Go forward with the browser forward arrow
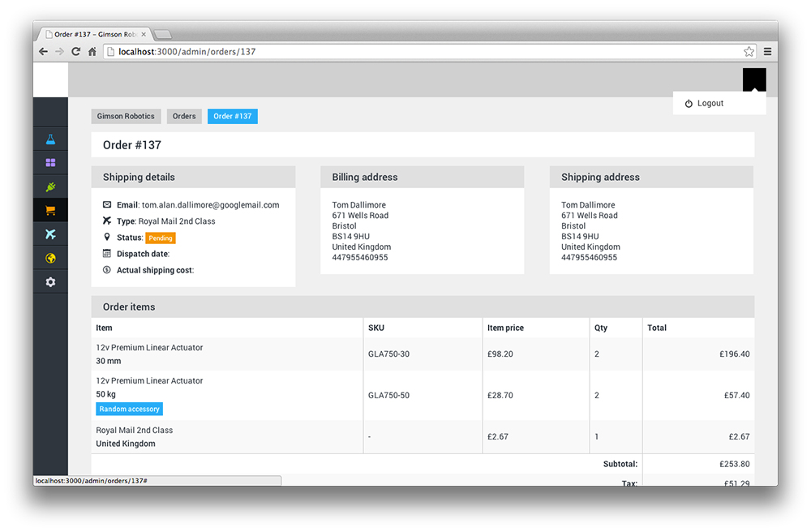The image size is (811, 532). pyautogui.click(x=59, y=51)
